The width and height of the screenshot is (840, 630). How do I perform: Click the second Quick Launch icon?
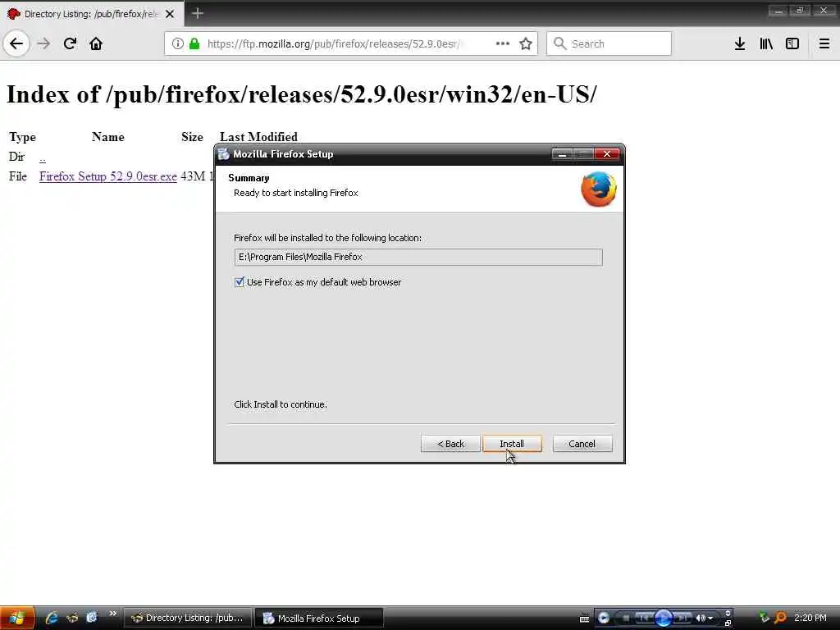click(x=72, y=618)
